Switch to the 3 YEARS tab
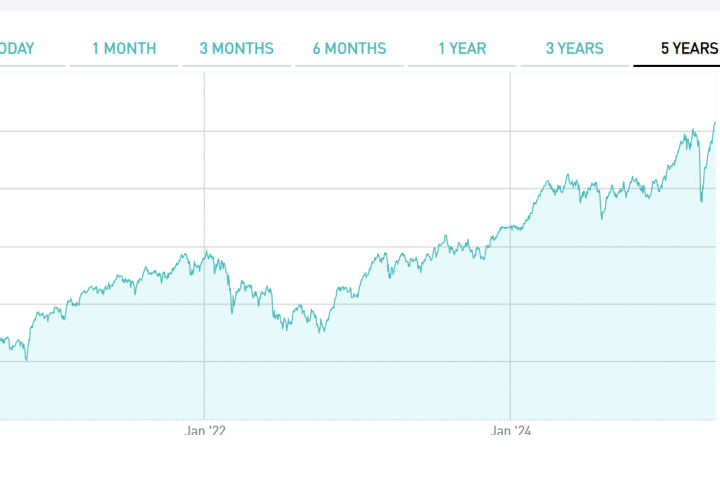720x480 pixels. click(574, 48)
